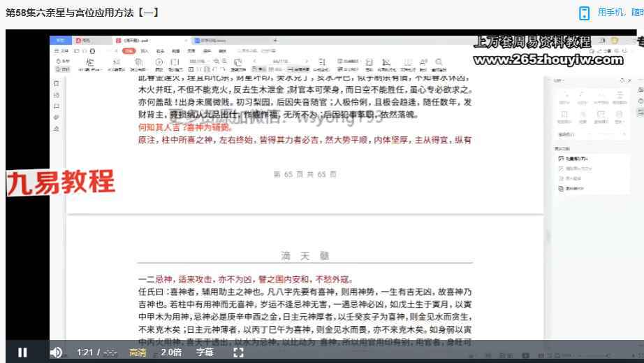The image size is (644, 363).
Task: Click the continuous reading mode button
Action: pos(298,69)
